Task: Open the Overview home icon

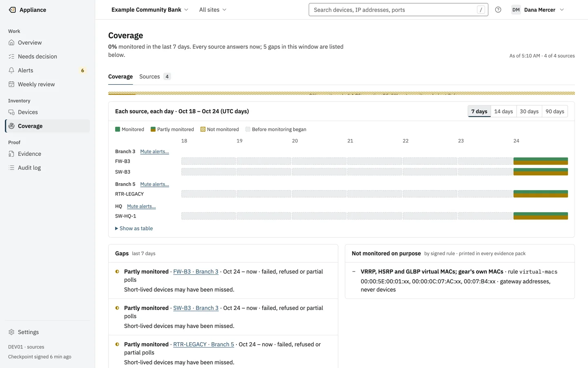Action: [11, 43]
